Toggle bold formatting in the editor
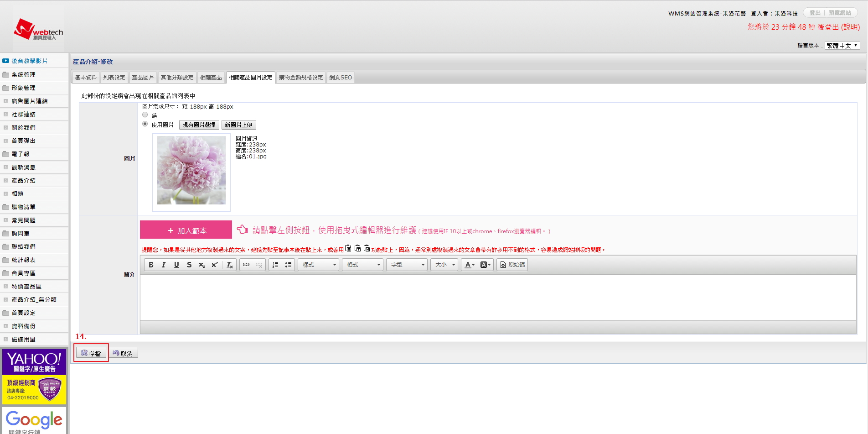This screenshot has width=868, height=434. (151, 265)
